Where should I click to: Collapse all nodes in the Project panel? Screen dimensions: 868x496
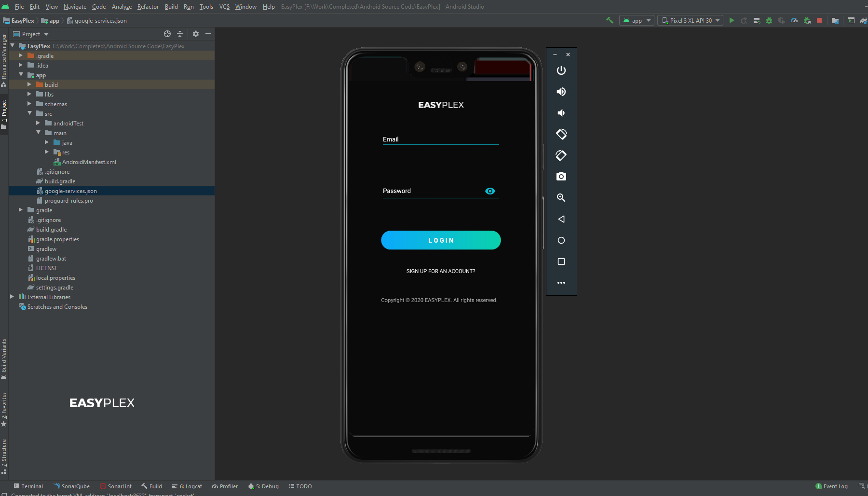[x=180, y=34]
